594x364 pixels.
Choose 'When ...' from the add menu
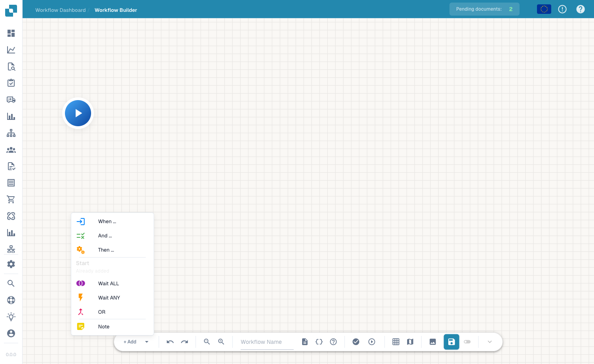[x=112, y=222]
